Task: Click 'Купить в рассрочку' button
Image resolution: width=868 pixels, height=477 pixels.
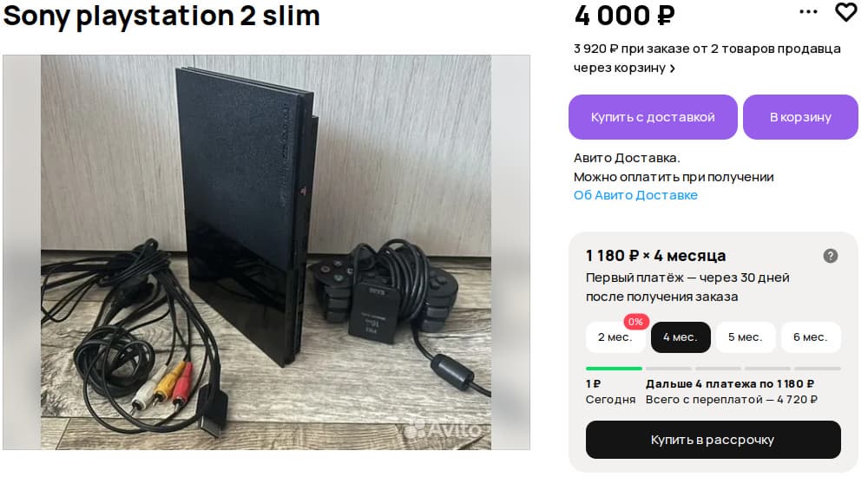Action: (x=713, y=440)
